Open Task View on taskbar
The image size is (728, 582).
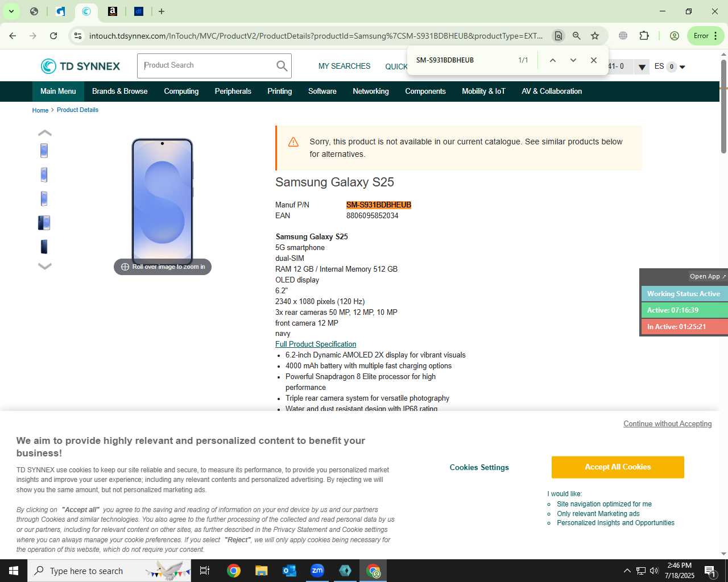(205, 571)
